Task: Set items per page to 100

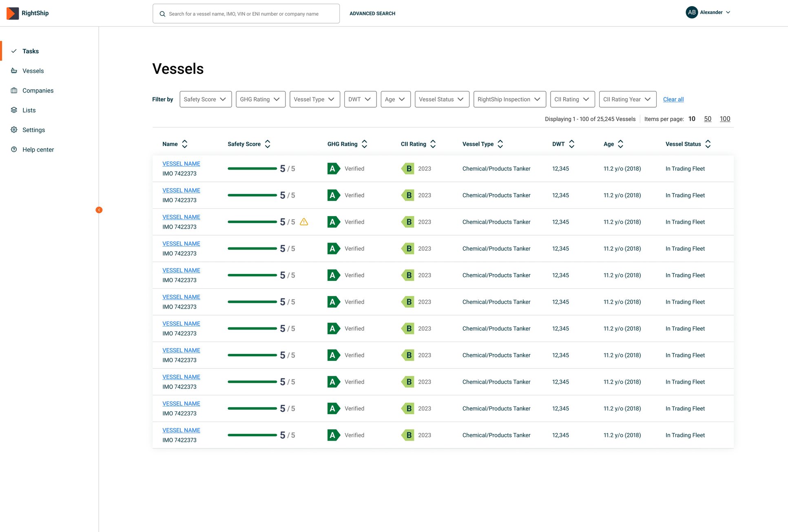Action: coord(725,119)
